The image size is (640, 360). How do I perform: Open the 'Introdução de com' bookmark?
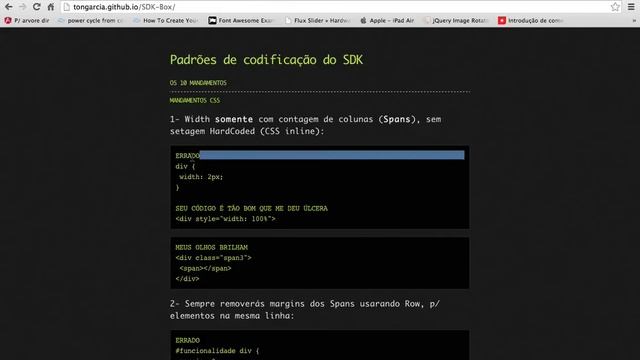click(x=531, y=20)
